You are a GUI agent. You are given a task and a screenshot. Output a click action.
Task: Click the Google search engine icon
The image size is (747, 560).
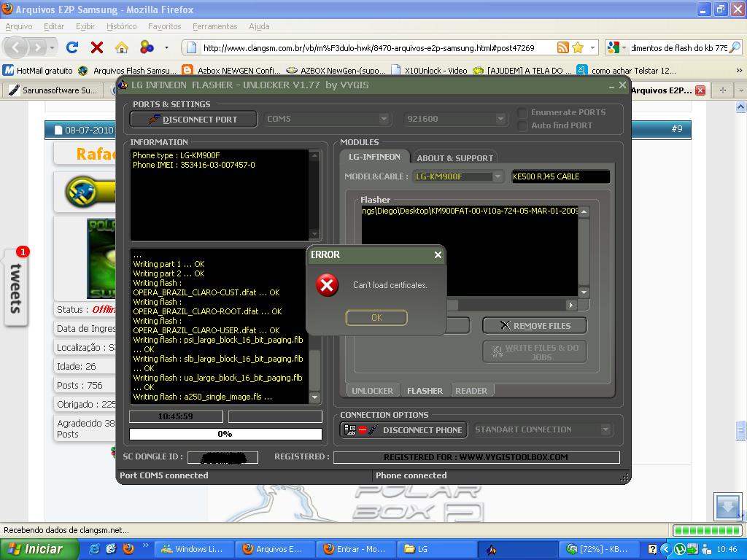[x=613, y=47]
